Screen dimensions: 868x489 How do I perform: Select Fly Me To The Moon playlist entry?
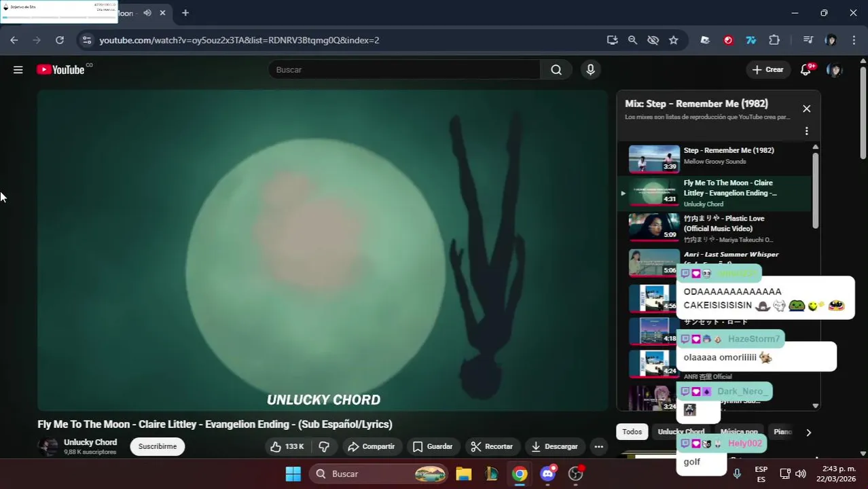715,193
